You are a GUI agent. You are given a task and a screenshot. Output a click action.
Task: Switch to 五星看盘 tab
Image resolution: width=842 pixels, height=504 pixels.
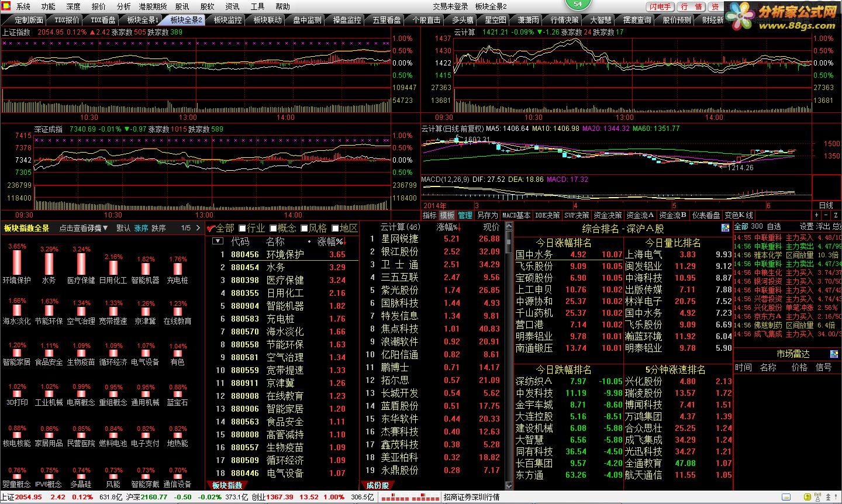click(387, 20)
